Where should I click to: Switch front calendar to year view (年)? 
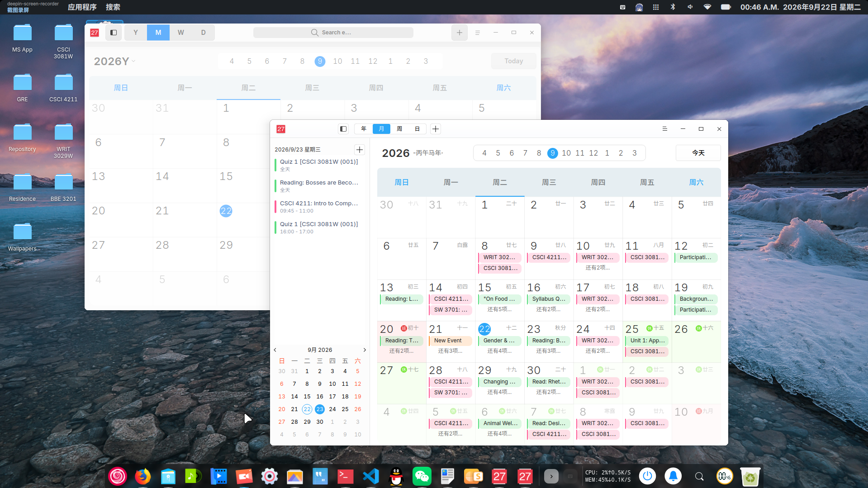point(364,129)
